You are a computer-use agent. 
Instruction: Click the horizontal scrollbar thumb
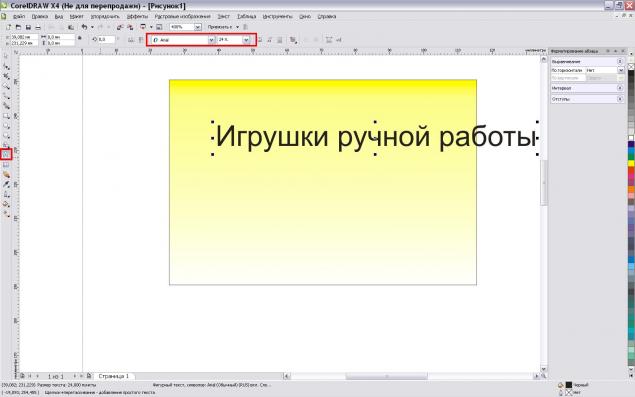click(x=386, y=376)
